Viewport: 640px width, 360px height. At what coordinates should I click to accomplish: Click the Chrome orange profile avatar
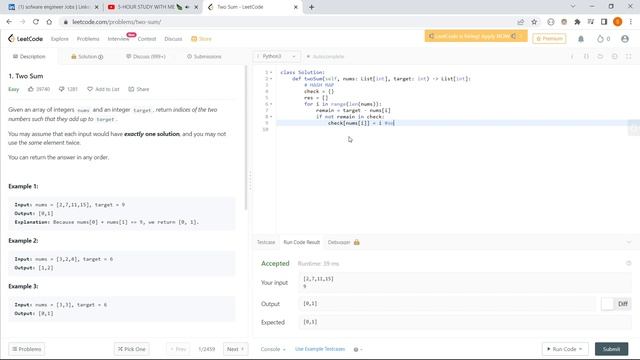(x=618, y=22)
